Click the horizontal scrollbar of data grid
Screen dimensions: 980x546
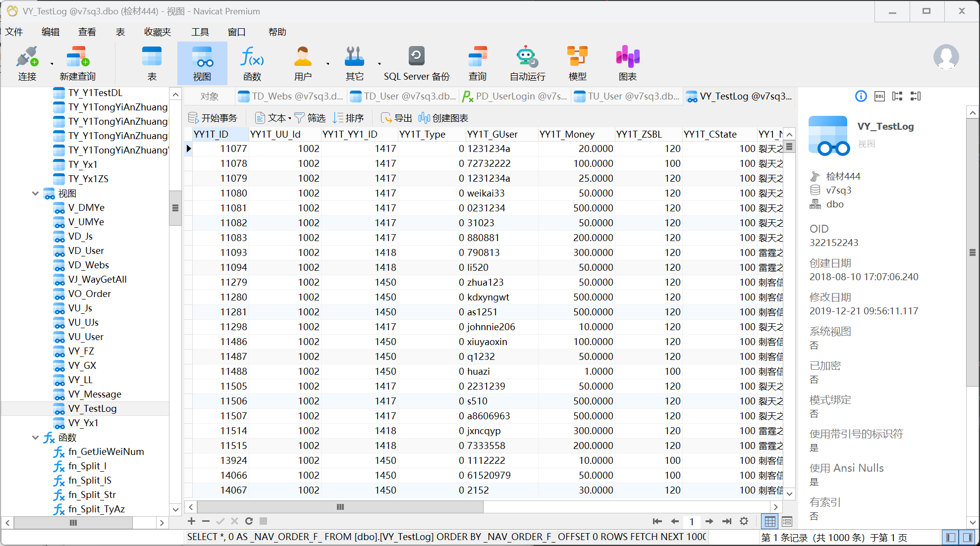[x=340, y=507]
